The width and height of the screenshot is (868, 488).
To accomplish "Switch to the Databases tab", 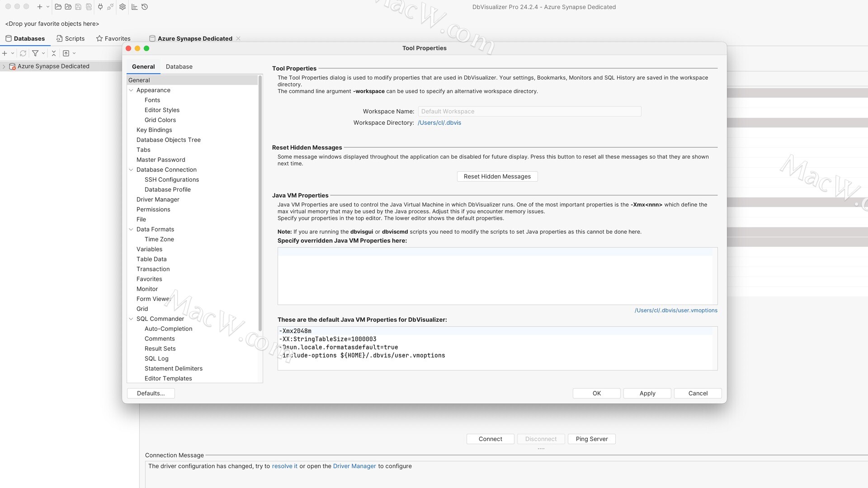I will (x=25, y=38).
